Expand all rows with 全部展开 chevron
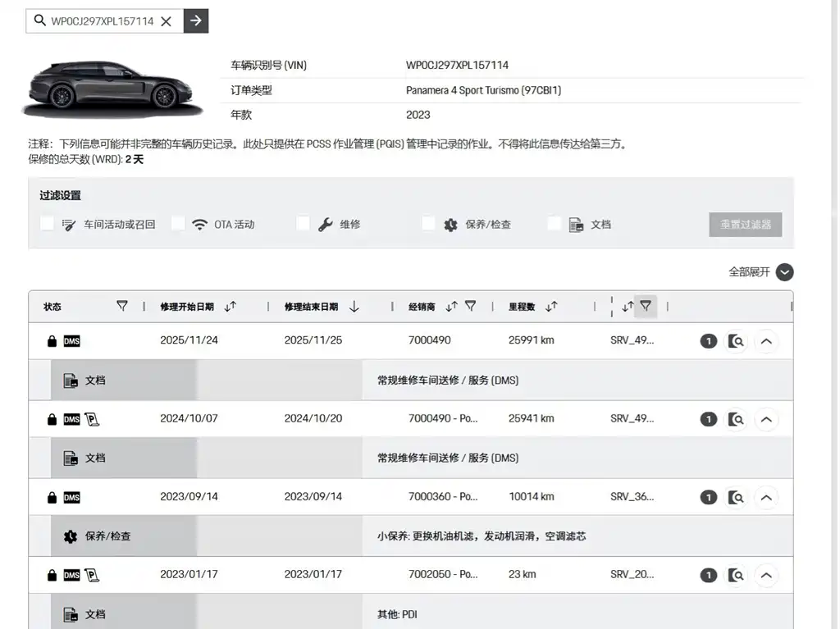This screenshot has height=629, width=840. 784,272
